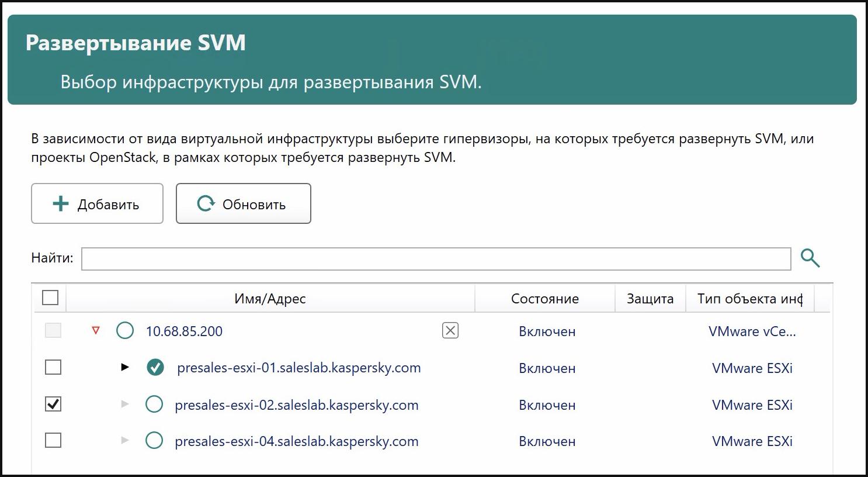The height and width of the screenshot is (477, 868).
Task: Click the Тип объекта column header
Action: 750,299
